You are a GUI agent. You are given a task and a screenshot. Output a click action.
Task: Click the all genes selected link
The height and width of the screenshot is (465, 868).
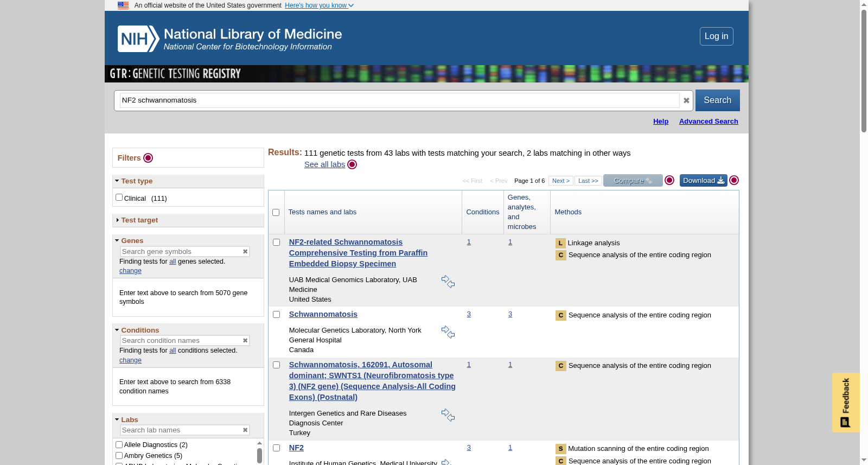pyautogui.click(x=173, y=262)
